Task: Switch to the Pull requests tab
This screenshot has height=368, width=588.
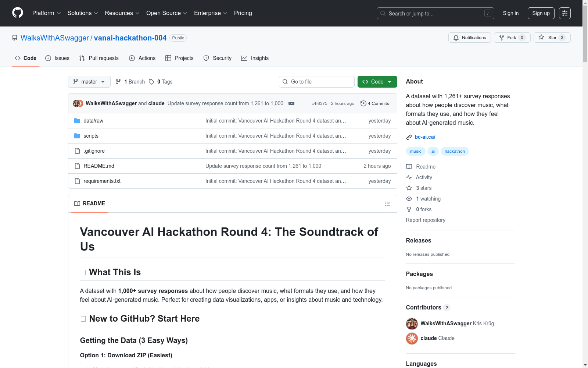Action: 99,58
